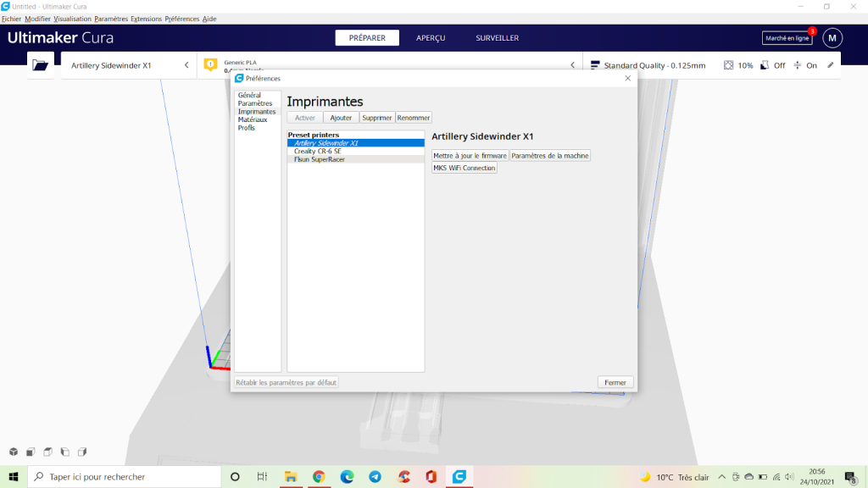Collapse the material configuration panel chevron
This screenshot has height=488, width=868.
(573, 65)
